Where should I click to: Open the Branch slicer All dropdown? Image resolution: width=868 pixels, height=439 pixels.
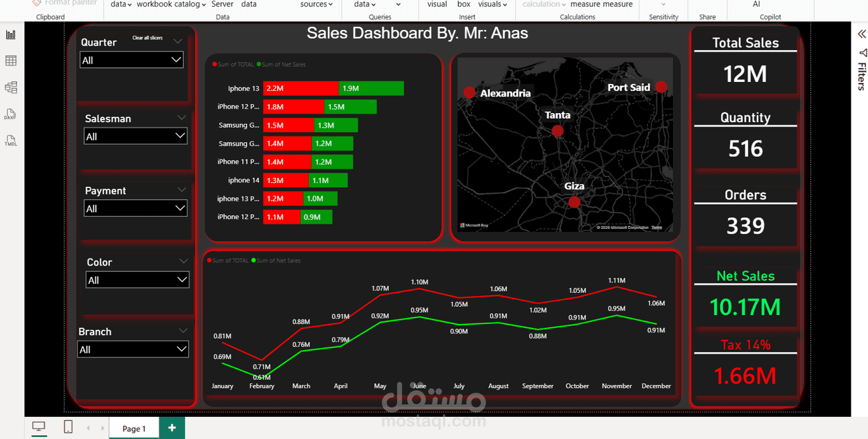coord(133,349)
